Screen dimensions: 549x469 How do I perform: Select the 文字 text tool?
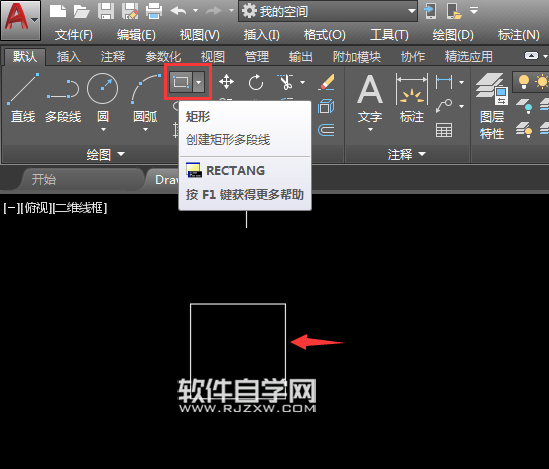(370, 98)
